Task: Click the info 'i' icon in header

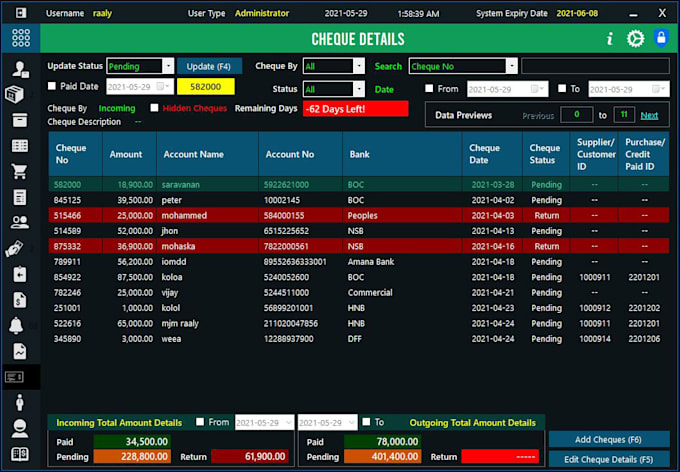Action: click(610, 39)
